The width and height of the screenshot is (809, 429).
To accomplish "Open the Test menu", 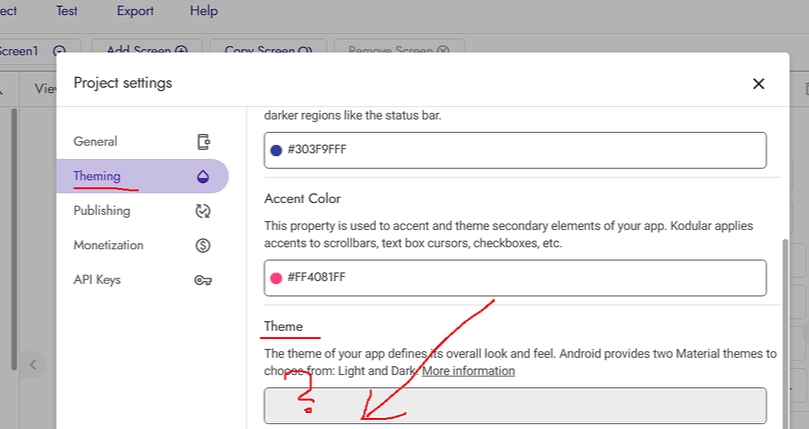I will click(67, 11).
